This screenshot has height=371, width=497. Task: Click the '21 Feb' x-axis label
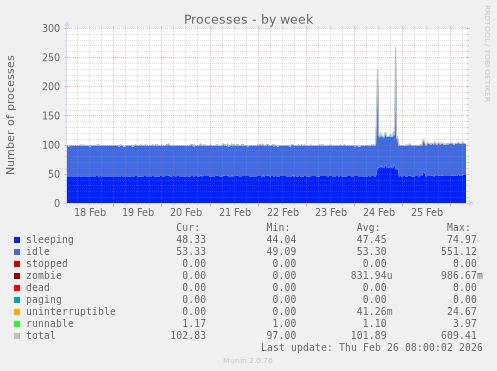(x=235, y=212)
